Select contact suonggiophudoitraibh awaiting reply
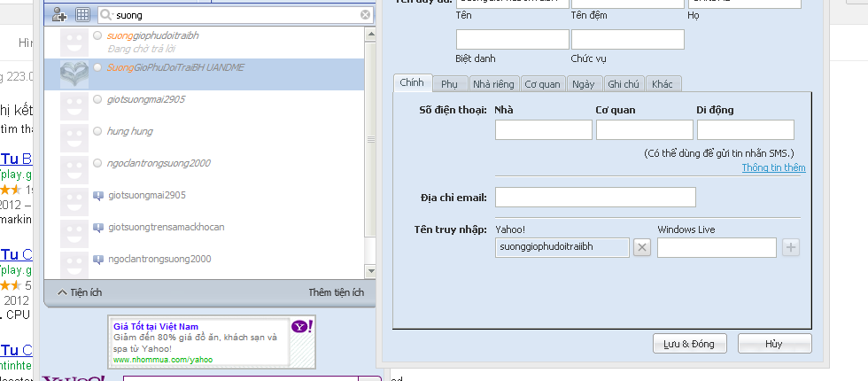The image size is (868, 381). pos(204,43)
